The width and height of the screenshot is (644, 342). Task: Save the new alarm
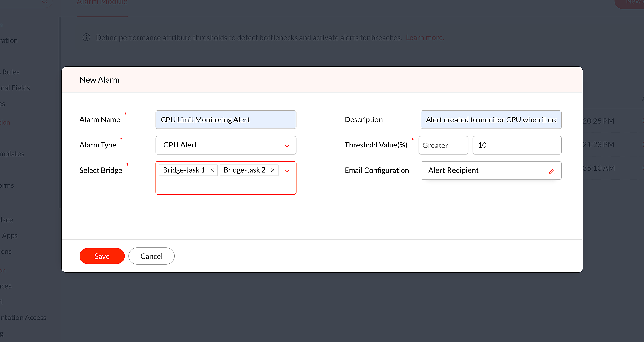coord(102,256)
